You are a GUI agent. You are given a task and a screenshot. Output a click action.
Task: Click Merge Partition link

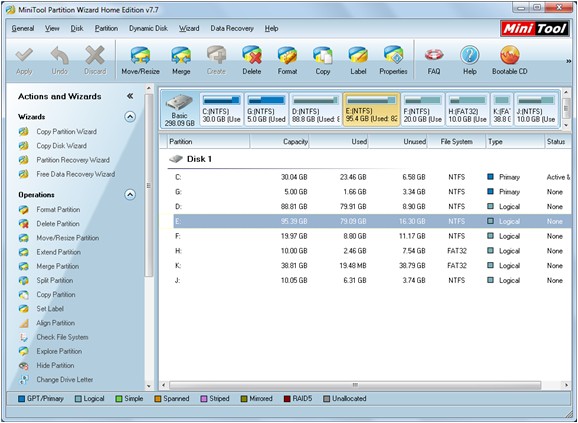coord(58,266)
